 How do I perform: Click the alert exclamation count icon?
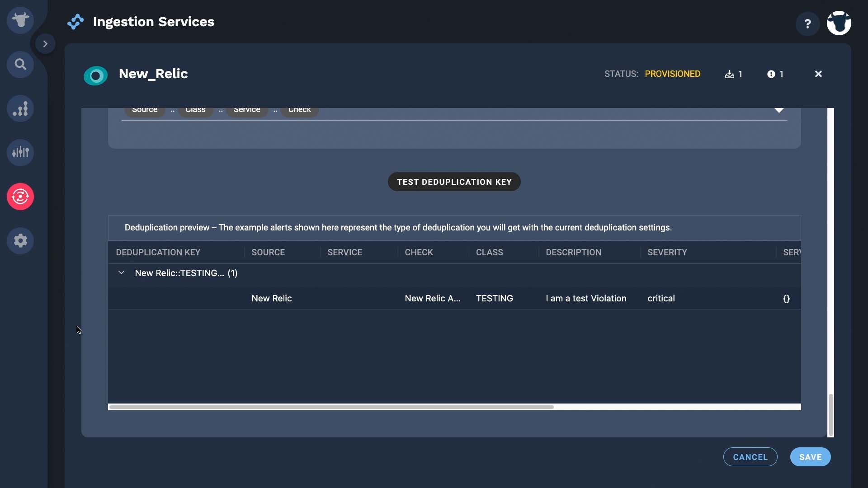coord(771,74)
